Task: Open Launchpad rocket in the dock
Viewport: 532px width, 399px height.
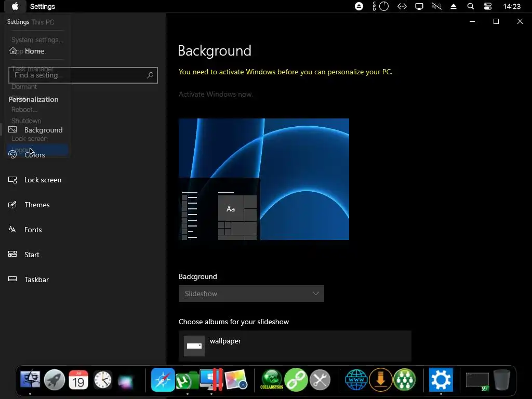Action: (x=54, y=380)
